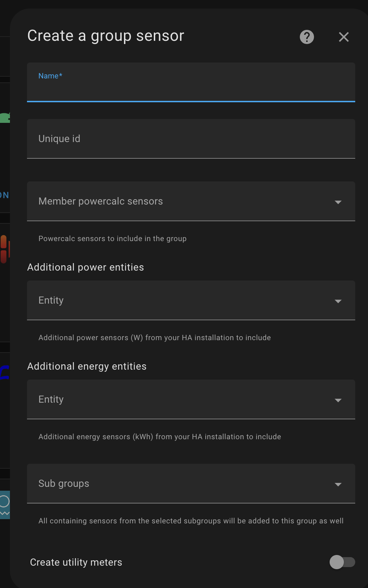Enable the Create utility meters toggle
Image resolution: width=368 pixels, height=588 pixels.
point(342,562)
